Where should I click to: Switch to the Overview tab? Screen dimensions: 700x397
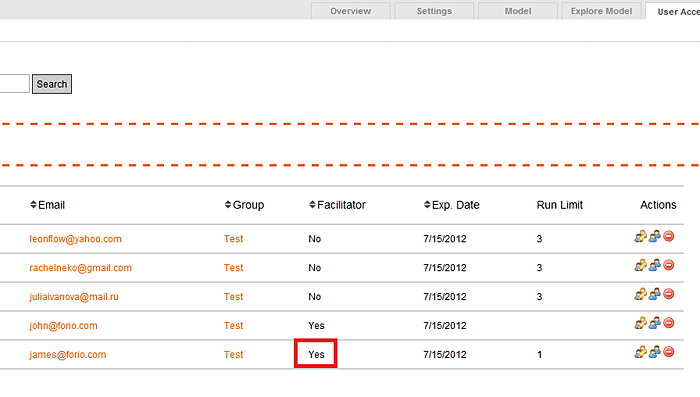[x=350, y=11]
